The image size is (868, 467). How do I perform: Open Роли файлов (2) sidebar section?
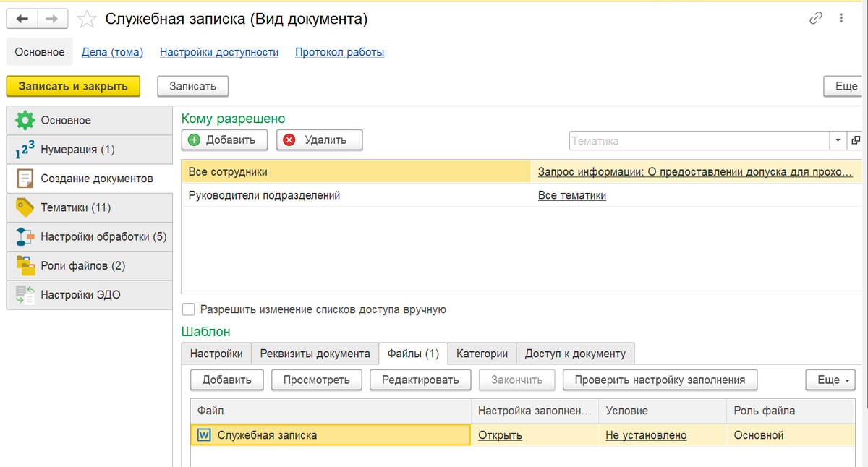pos(89,265)
